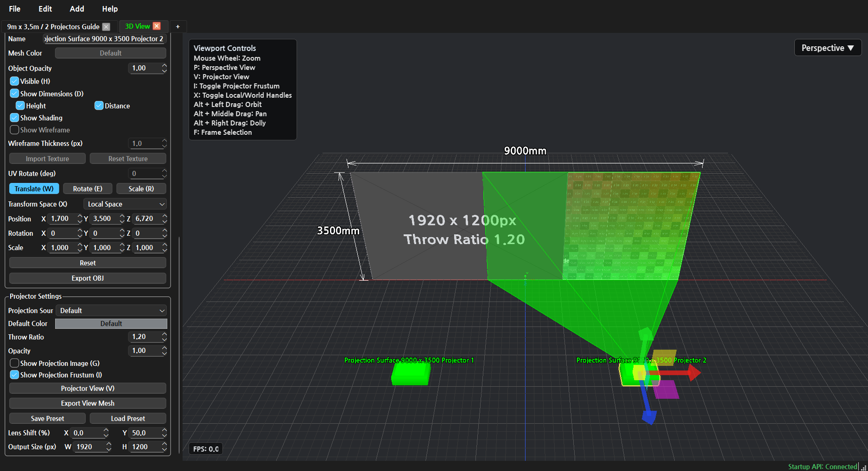Click the Lens Shift Y stepper arrows
The height and width of the screenshot is (471, 868).
click(x=164, y=433)
